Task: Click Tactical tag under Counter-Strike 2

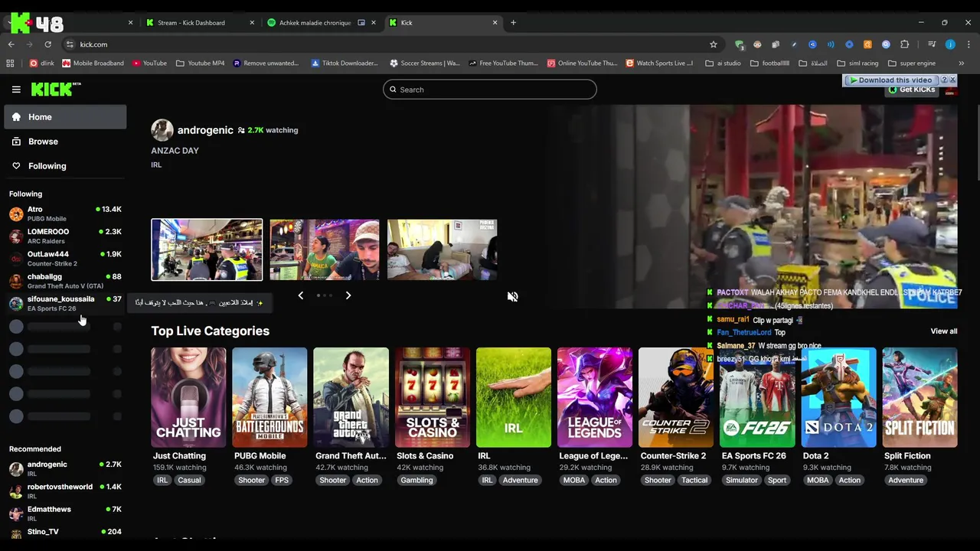Action: [x=694, y=481]
